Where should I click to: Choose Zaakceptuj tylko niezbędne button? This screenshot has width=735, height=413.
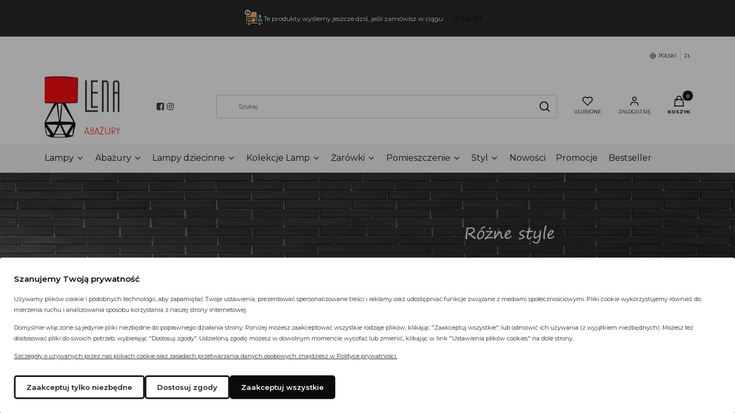coord(79,387)
